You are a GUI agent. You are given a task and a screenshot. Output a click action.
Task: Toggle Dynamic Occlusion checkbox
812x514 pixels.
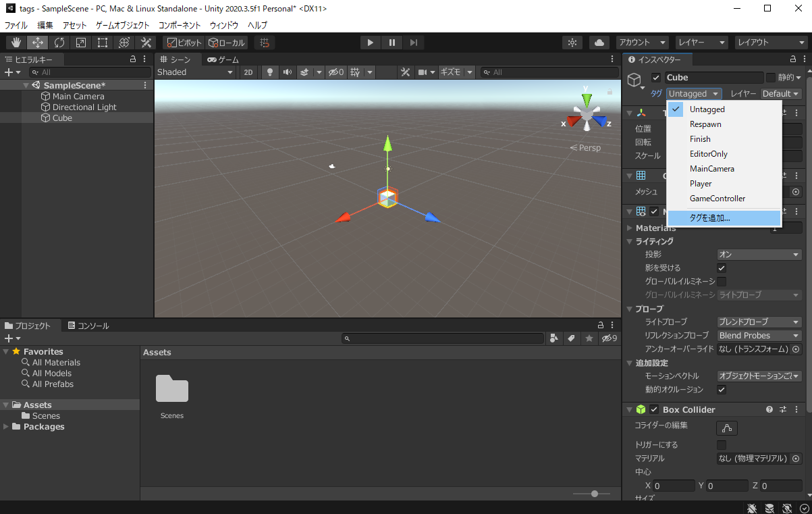coord(722,390)
